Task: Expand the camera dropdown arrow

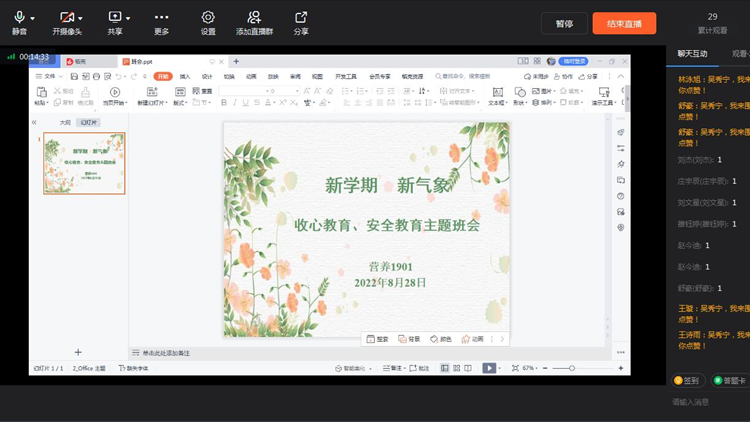Action: tap(81, 18)
